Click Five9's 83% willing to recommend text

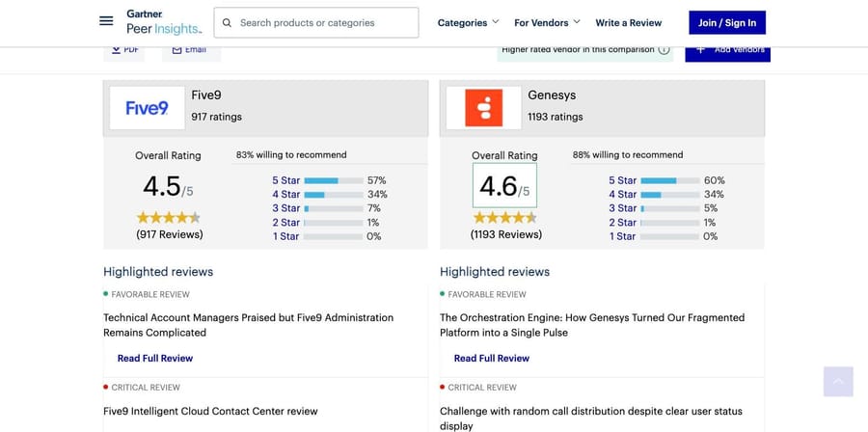tap(291, 155)
